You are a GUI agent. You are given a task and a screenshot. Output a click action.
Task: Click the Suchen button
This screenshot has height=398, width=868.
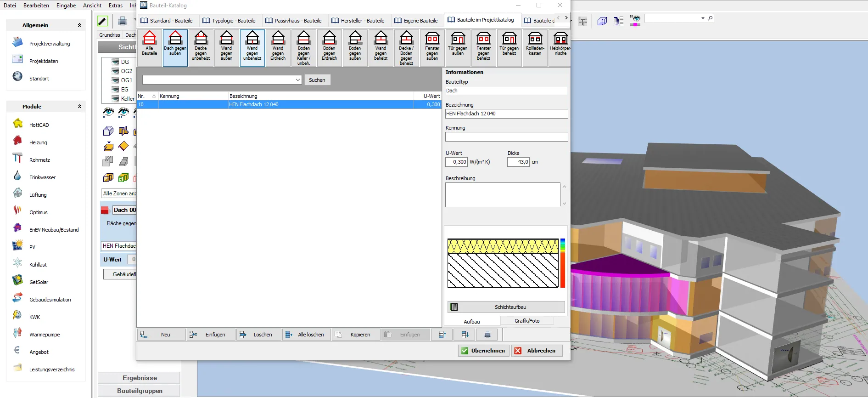317,80
